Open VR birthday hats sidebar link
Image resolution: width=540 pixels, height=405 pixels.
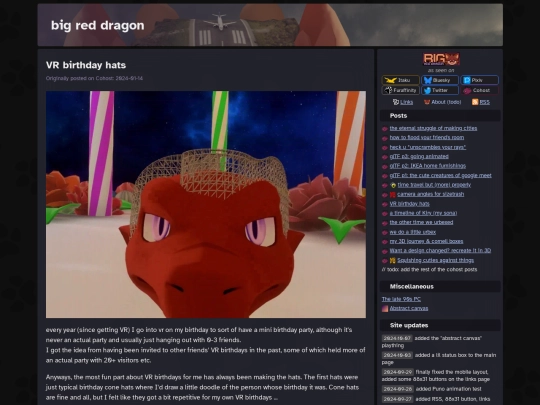coord(409,204)
